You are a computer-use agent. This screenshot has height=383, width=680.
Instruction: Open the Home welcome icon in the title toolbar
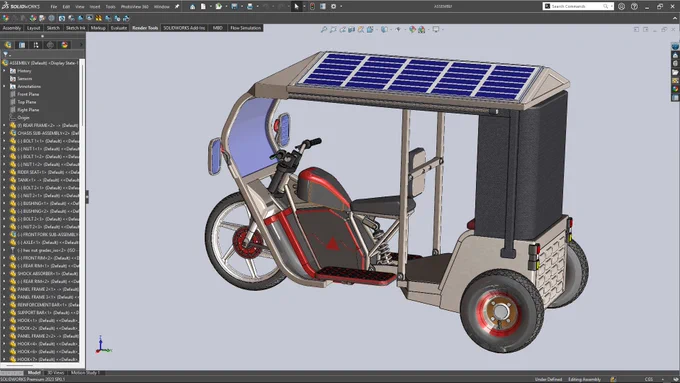[x=193, y=7]
